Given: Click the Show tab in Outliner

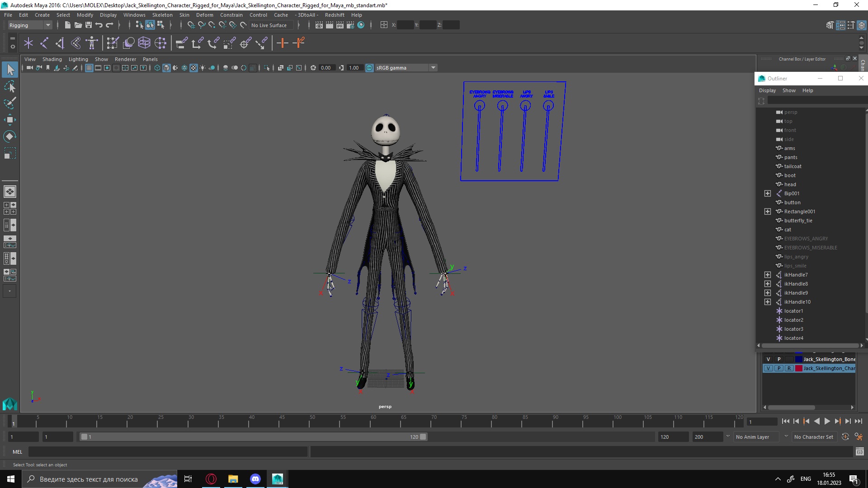Looking at the screenshot, I should [x=788, y=90].
